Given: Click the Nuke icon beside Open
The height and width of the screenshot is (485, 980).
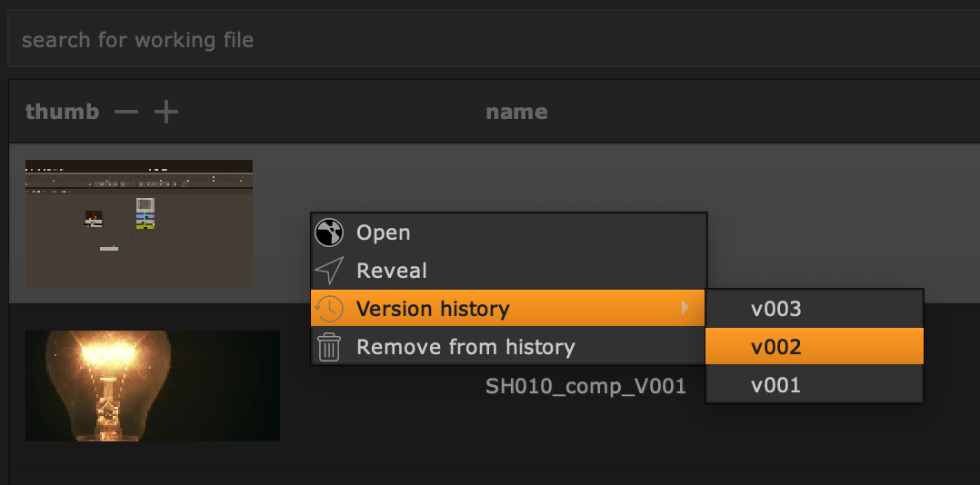Looking at the screenshot, I should pyautogui.click(x=328, y=233).
